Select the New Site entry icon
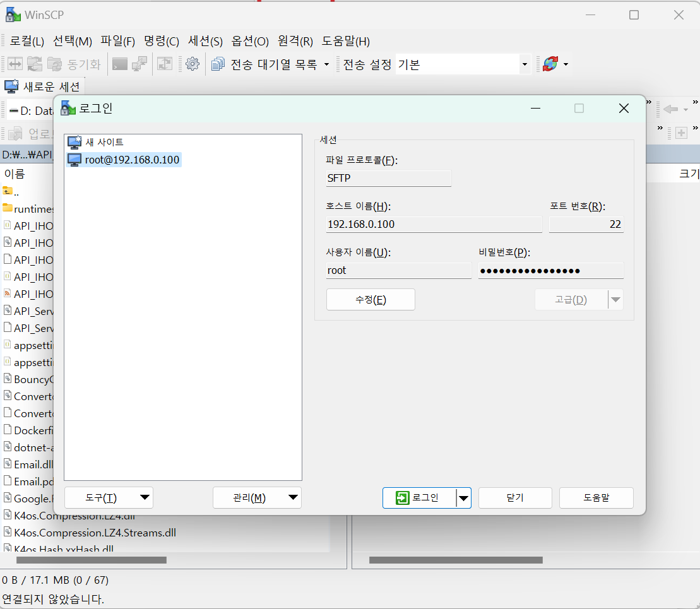This screenshot has height=609, width=700. (x=74, y=142)
